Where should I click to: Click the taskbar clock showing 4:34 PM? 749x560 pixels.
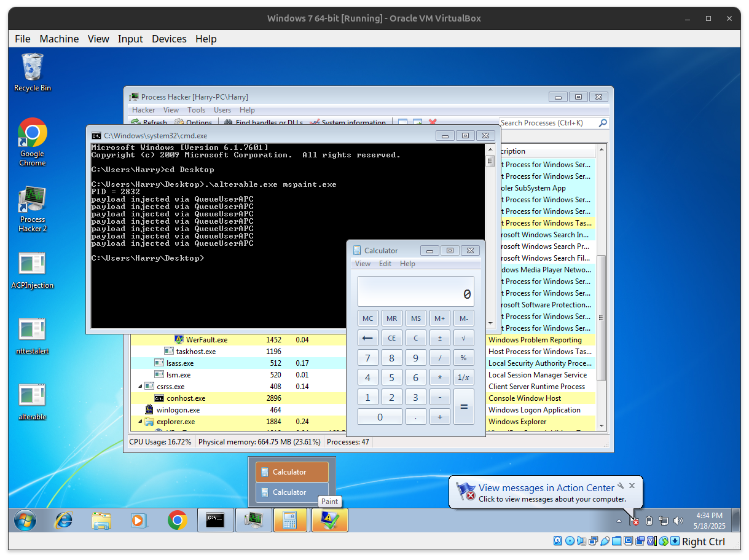710,521
